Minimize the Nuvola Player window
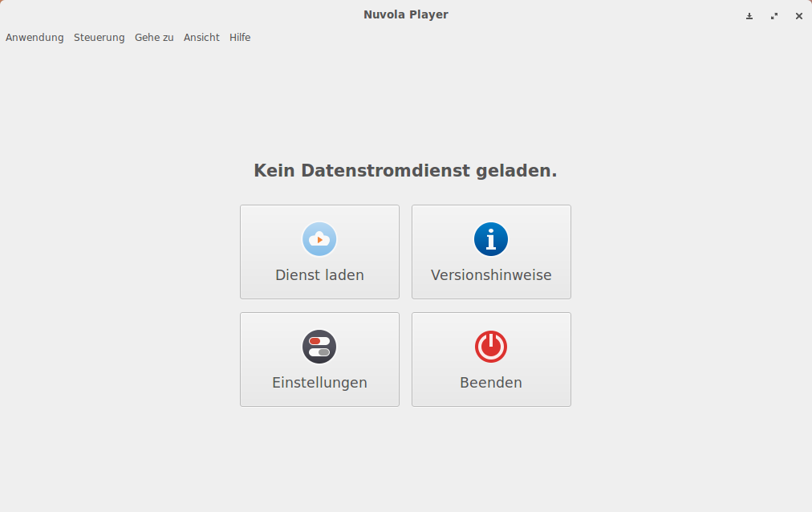This screenshot has width=812, height=512. coord(749,16)
